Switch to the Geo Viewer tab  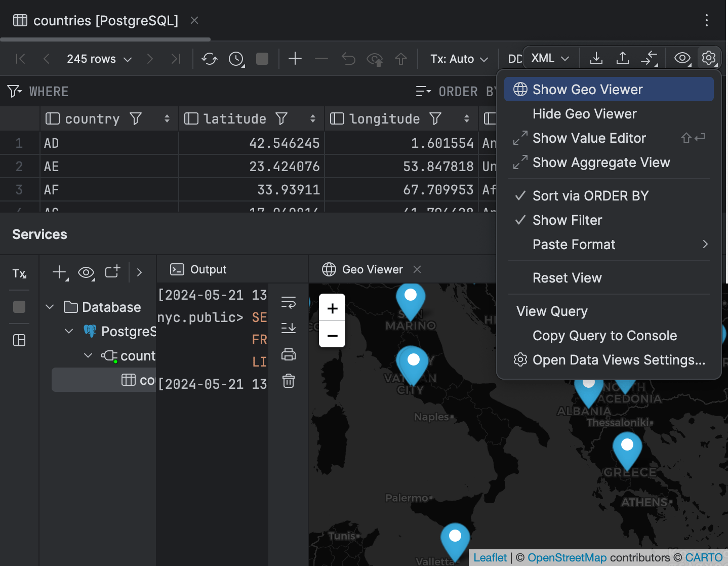point(371,269)
